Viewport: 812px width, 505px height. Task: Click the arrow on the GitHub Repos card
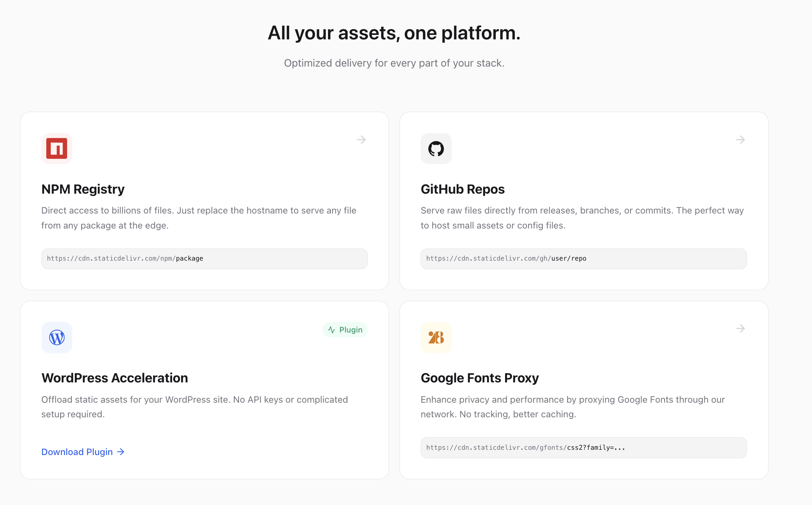click(740, 140)
